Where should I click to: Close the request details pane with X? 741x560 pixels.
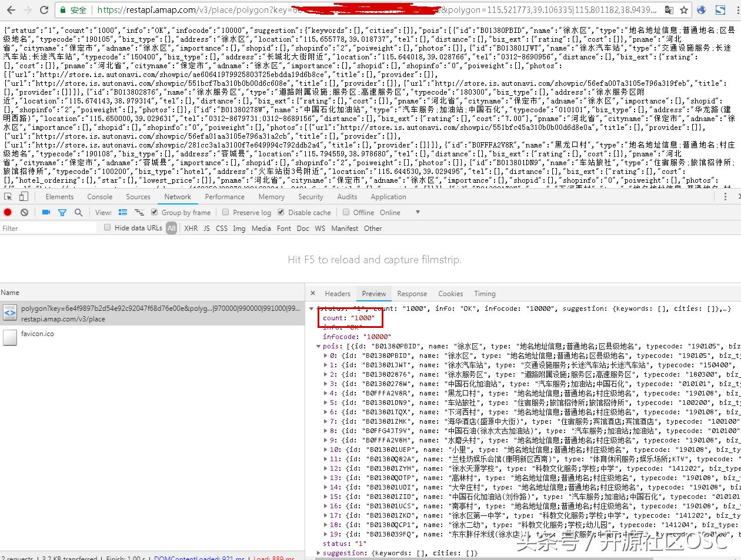[313, 293]
